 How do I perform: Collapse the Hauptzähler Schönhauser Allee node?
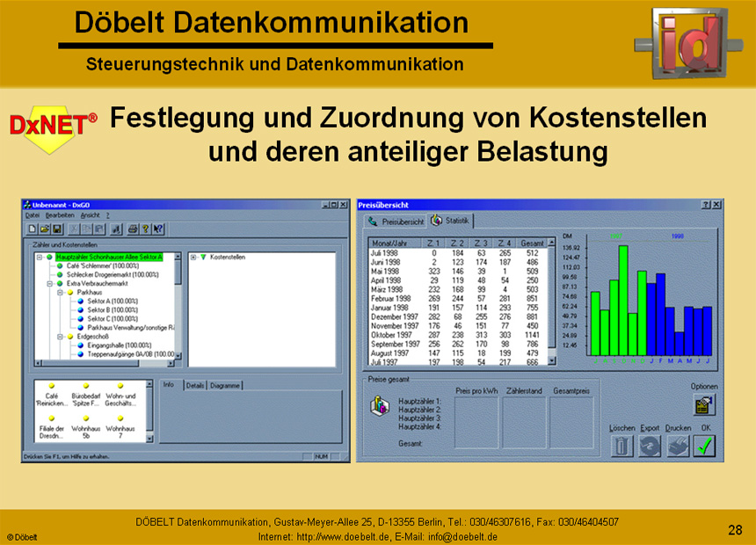click(x=40, y=257)
